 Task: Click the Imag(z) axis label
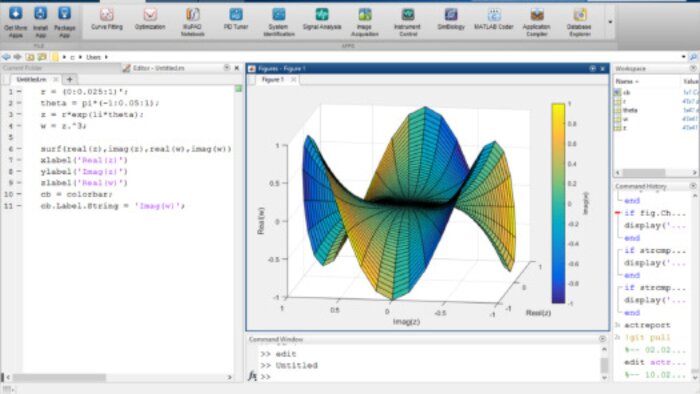tap(406, 321)
